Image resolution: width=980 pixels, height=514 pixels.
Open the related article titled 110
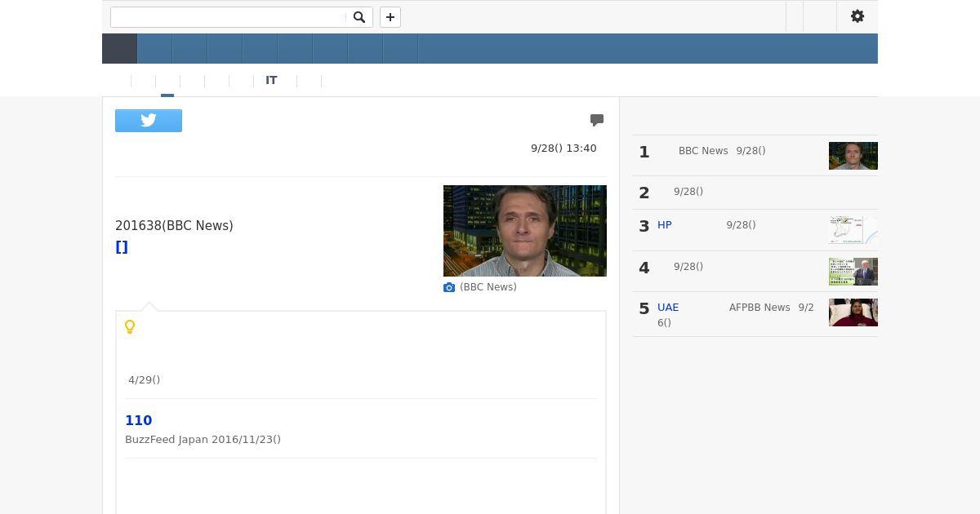click(x=139, y=420)
